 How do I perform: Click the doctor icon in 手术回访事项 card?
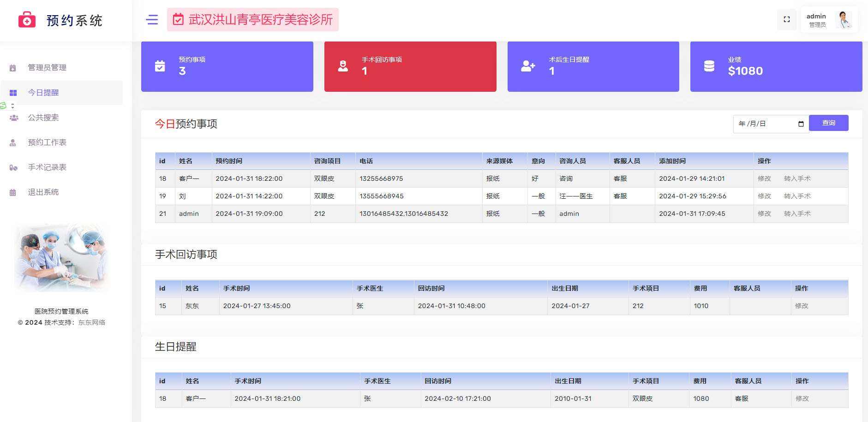click(x=343, y=66)
